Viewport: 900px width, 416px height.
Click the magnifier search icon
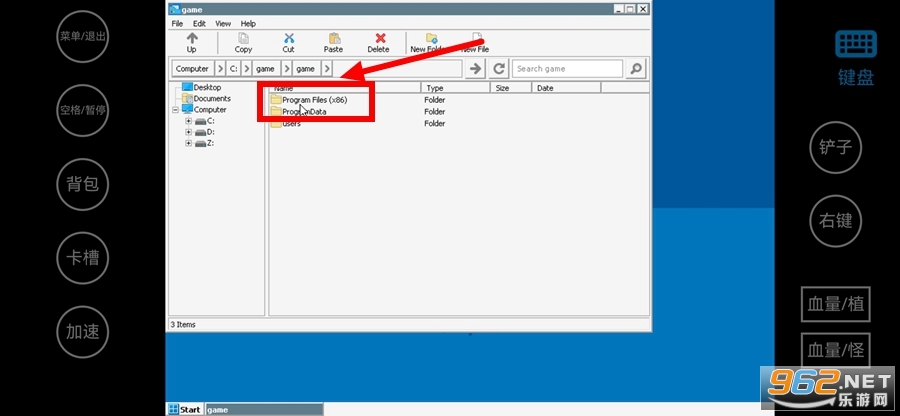click(x=635, y=69)
